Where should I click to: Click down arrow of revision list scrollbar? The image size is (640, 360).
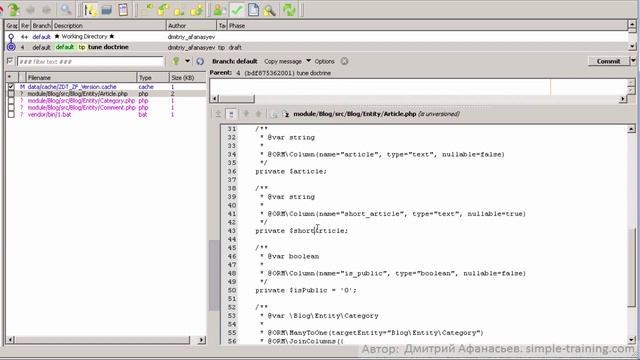(x=632, y=47)
